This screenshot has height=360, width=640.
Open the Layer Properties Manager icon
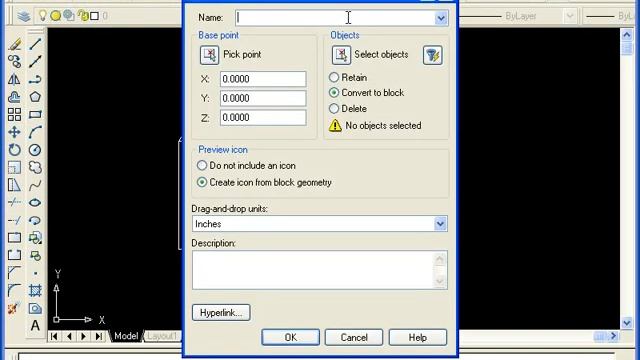tap(24, 16)
